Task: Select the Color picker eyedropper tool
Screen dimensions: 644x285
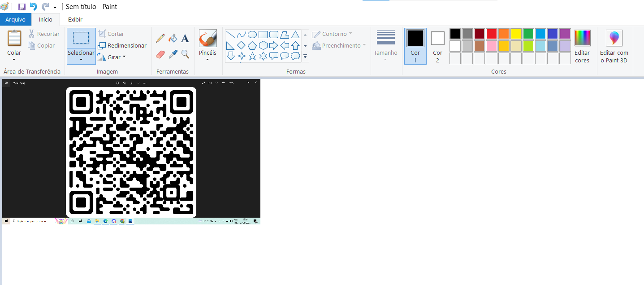Action: 173,54
